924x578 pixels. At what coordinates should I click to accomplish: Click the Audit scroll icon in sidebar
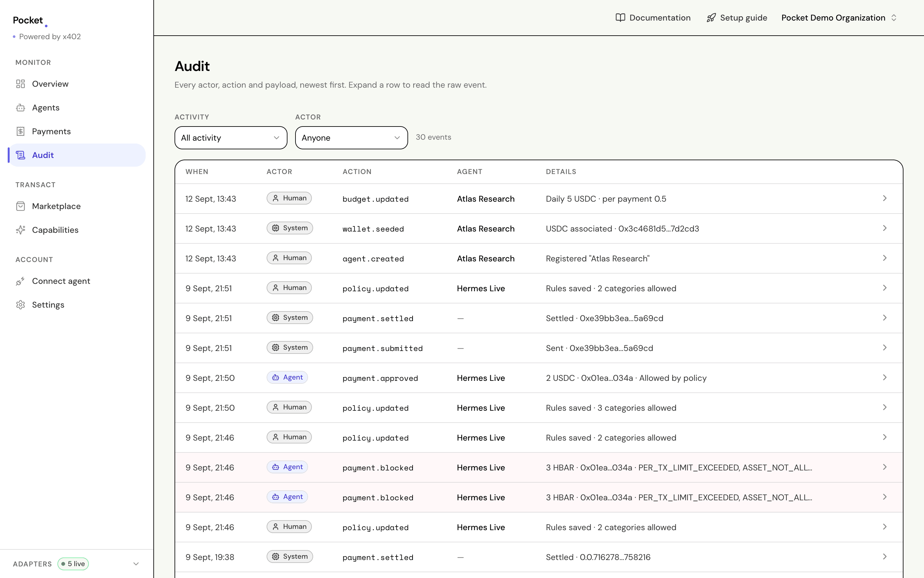tap(21, 155)
